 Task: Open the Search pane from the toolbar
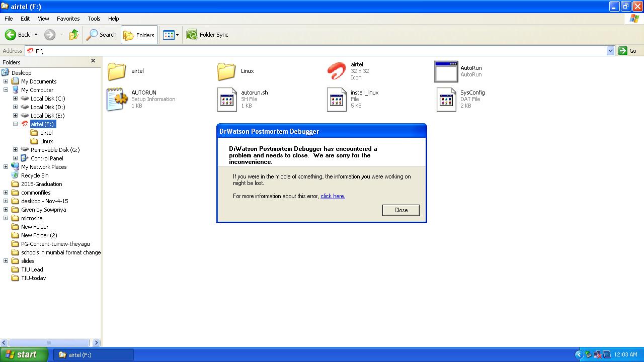click(102, 35)
